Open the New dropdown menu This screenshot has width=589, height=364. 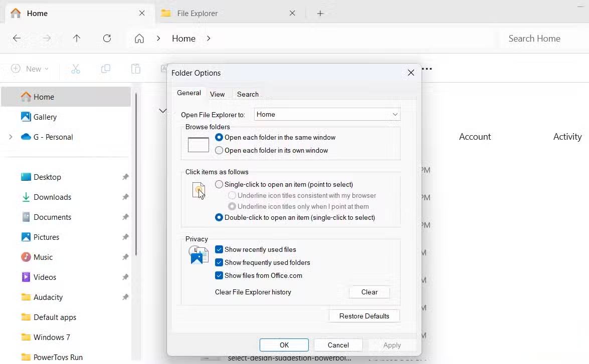[31, 69]
